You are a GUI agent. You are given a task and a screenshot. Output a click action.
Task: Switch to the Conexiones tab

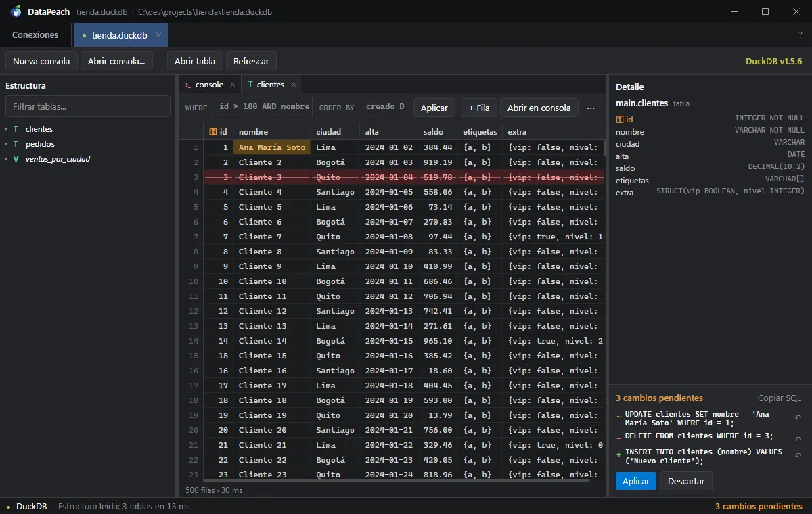[x=35, y=35]
